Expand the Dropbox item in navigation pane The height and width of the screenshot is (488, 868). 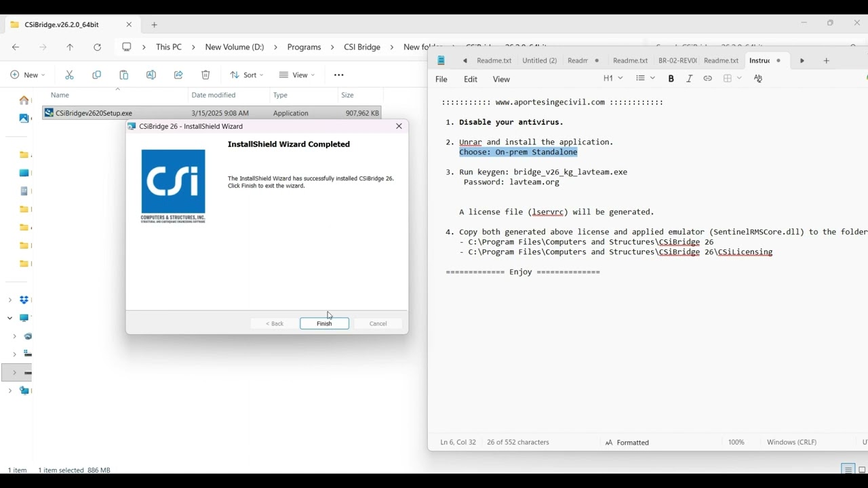coord(9,300)
